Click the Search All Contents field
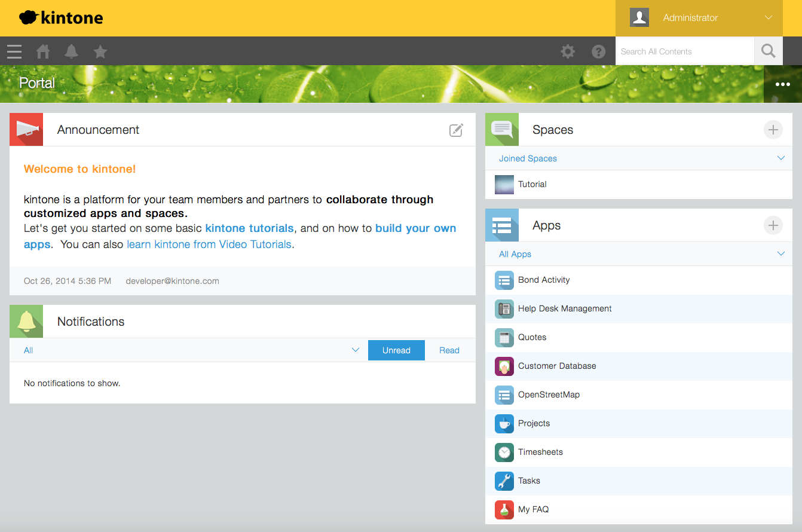Image resolution: width=802 pixels, height=532 pixels. tap(685, 51)
